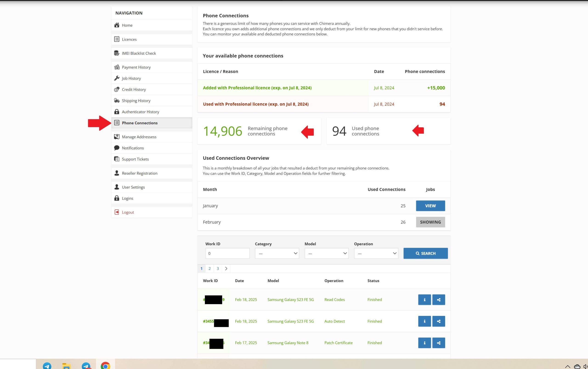The image size is (588, 369).
Task: Click share icon for Auto Detect job
Action: pos(438,321)
